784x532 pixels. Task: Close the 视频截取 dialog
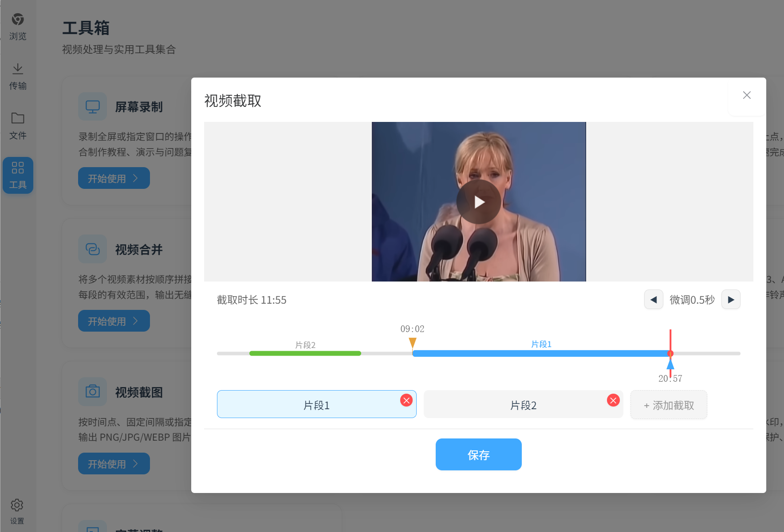(747, 95)
